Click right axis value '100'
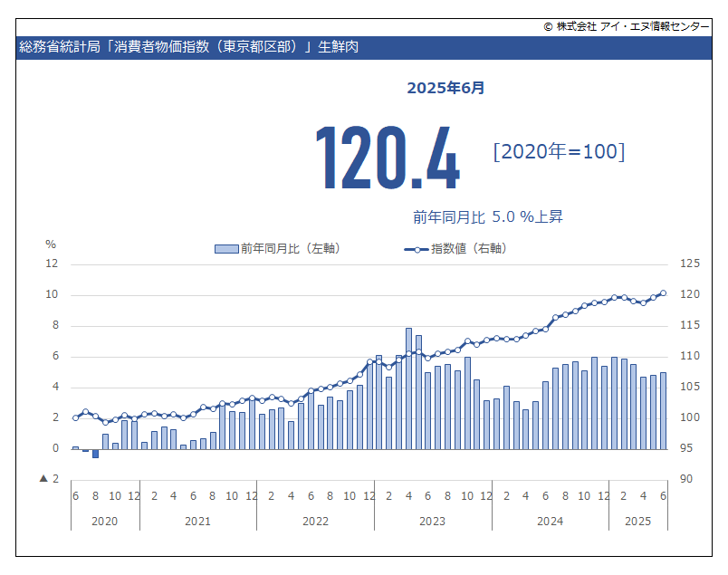The height and width of the screenshot is (575, 728). click(x=690, y=417)
